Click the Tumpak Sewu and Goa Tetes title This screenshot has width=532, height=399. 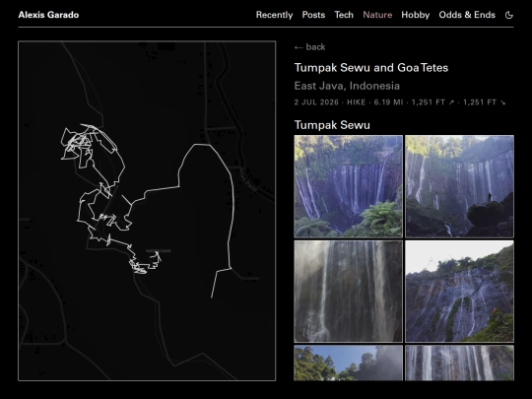371,68
